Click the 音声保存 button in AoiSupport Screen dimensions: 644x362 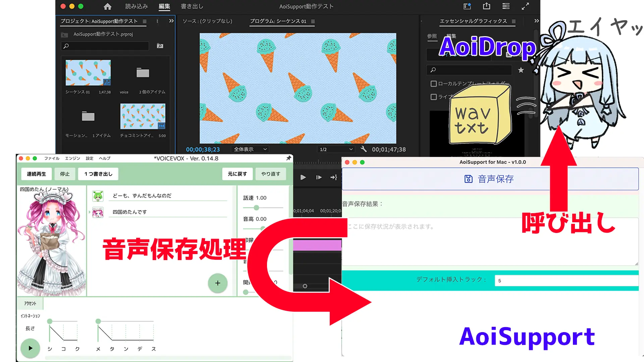pyautogui.click(x=490, y=179)
